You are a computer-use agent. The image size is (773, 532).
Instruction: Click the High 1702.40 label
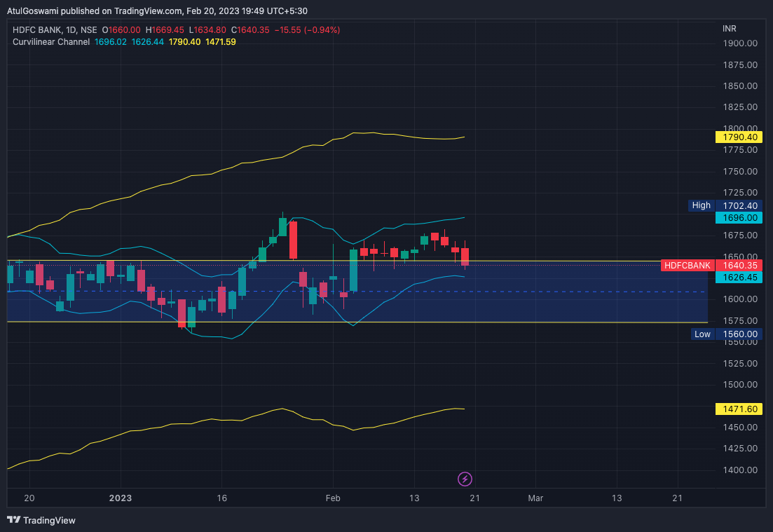pyautogui.click(x=725, y=205)
